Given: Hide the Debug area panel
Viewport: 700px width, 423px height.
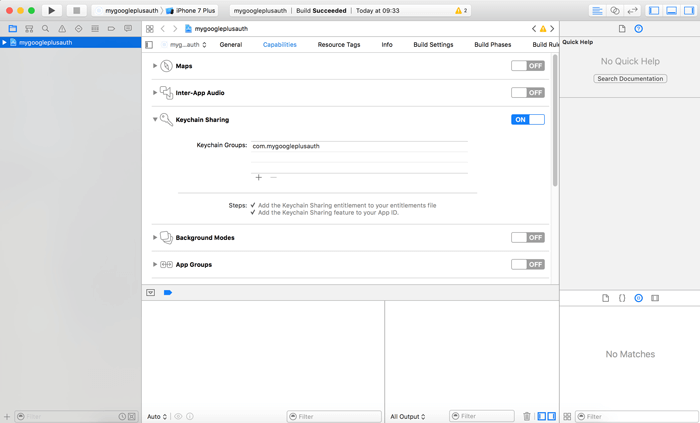Looking at the screenshot, I should (x=671, y=10).
